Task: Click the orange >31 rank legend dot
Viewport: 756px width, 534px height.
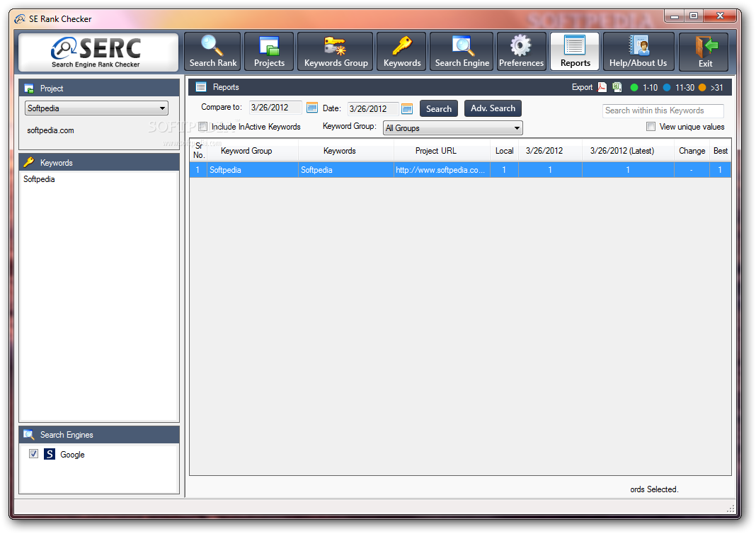Action: point(702,87)
